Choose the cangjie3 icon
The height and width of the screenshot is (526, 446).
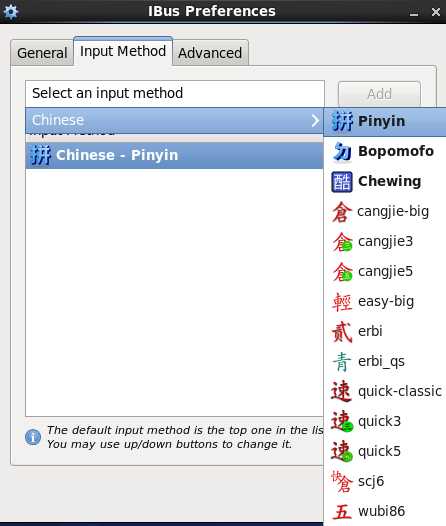point(342,242)
